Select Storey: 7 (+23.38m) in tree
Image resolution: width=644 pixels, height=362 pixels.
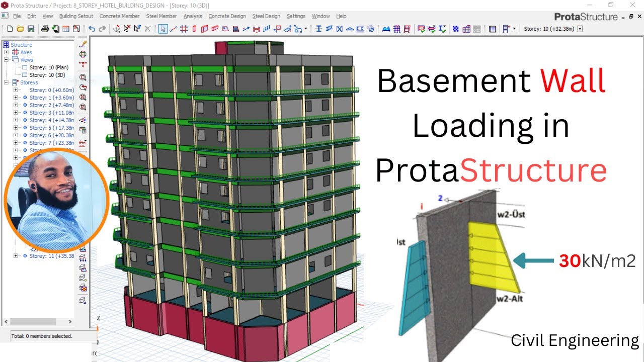click(51, 143)
